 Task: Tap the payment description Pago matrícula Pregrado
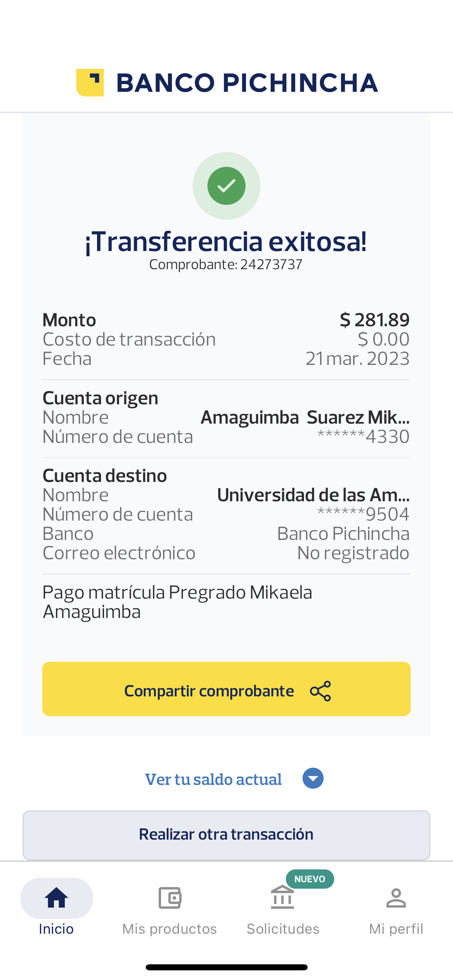click(177, 602)
